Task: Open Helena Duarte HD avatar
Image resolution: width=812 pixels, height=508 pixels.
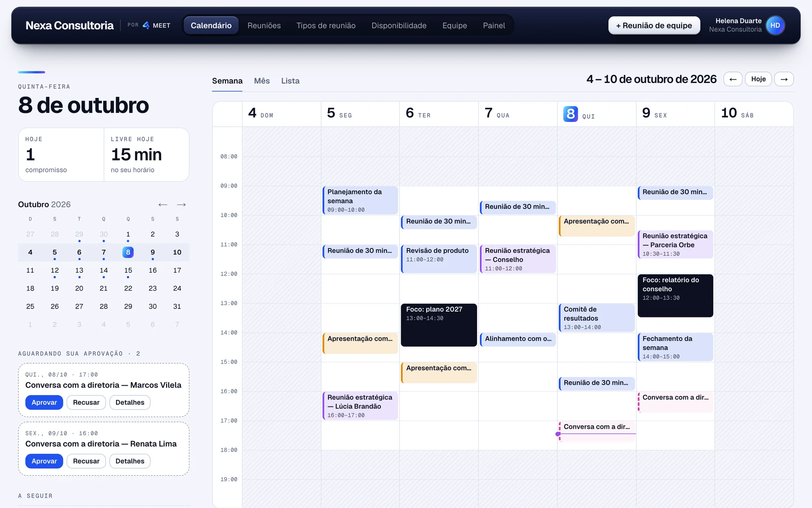Action: pyautogui.click(x=775, y=25)
